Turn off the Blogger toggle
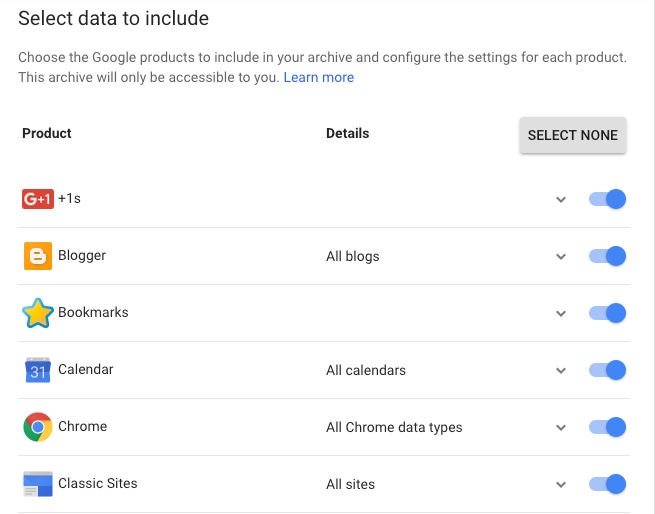Screen dimensions: 655x514 point(607,256)
